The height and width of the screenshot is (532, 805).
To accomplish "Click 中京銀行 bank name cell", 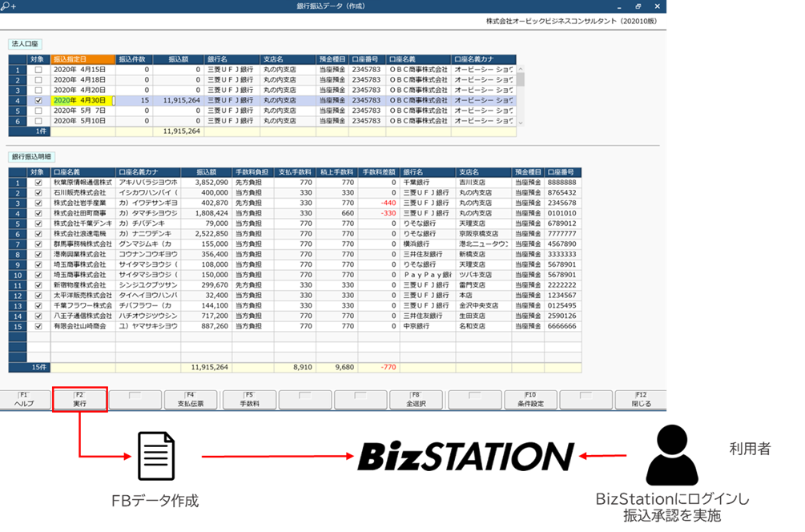I will click(x=428, y=327).
